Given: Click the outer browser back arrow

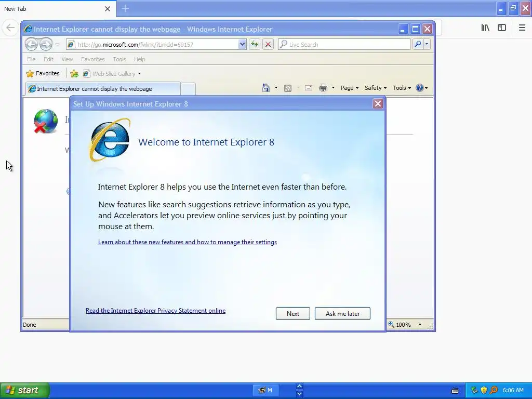Looking at the screenshot, I should (x=10, y=28).
